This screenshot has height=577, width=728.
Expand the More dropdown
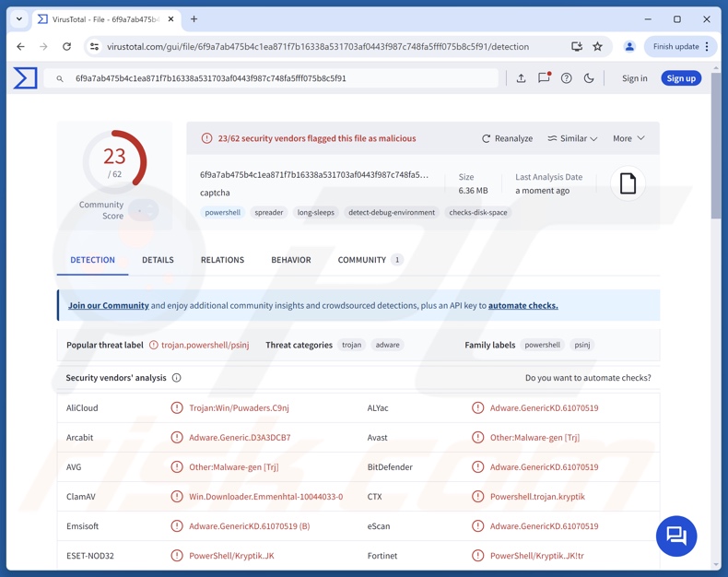coord(628,138)
